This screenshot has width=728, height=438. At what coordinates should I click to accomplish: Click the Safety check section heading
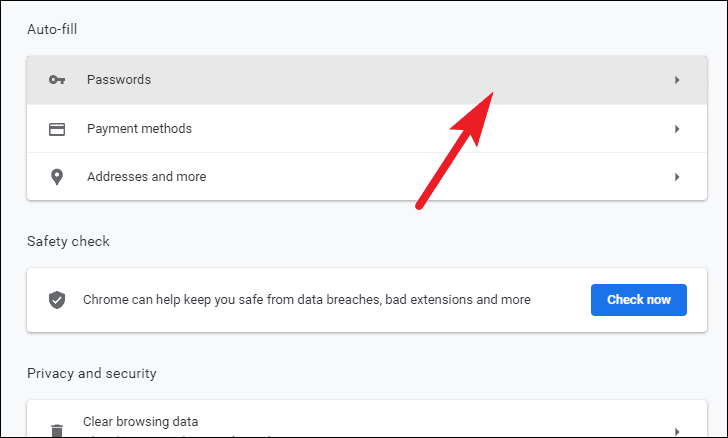coord(68,242)
